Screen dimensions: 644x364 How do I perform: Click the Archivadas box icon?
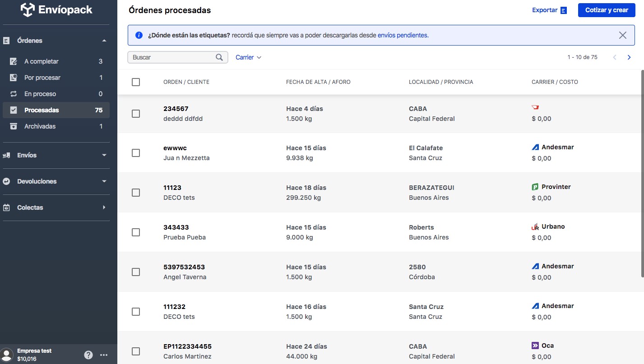(x=14, y=126)
